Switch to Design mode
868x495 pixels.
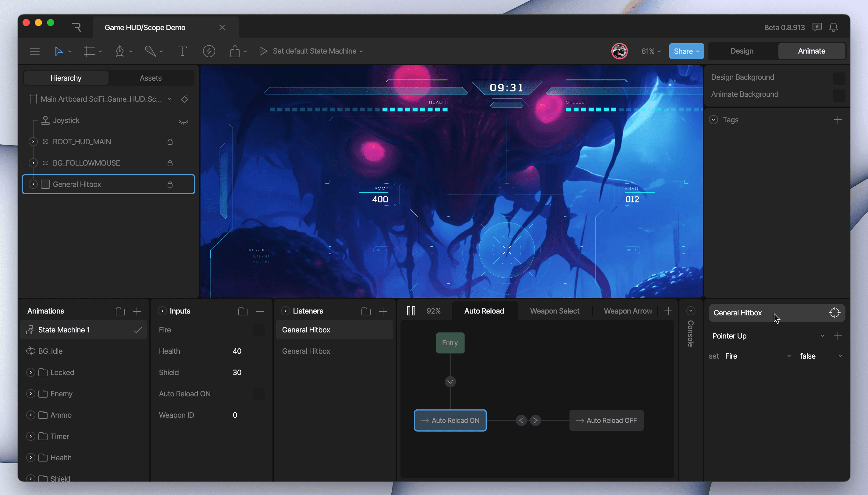point(742,51)
